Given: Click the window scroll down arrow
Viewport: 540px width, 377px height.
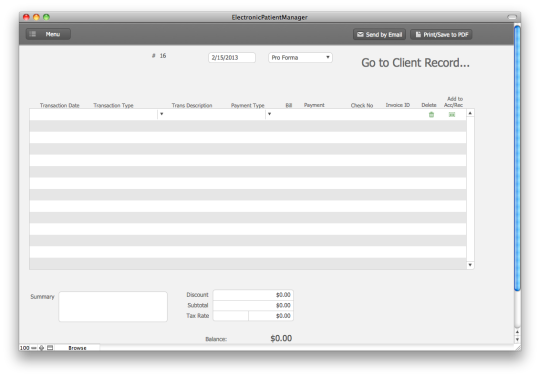Looking at the screenshot, I should tap(517, 339).
